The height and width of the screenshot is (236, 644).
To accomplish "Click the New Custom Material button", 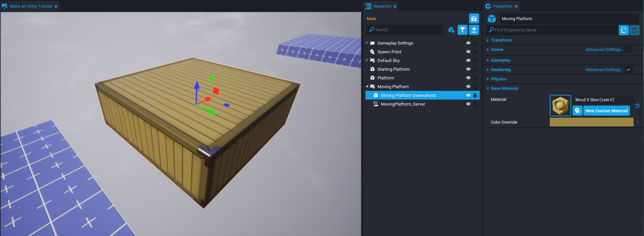I will tap(606, 111).
